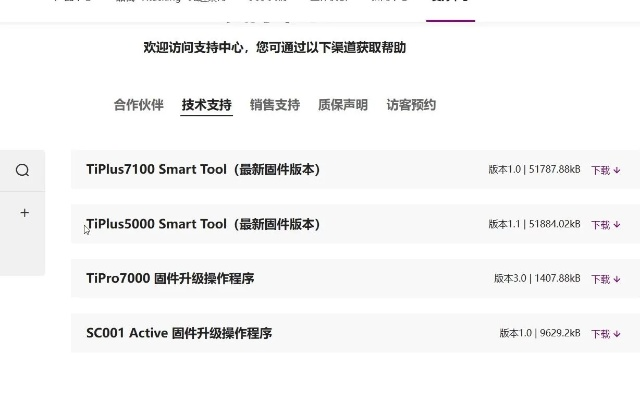
Task: Click the plus icon in left sidebar
Action: (x=25, y=213)
